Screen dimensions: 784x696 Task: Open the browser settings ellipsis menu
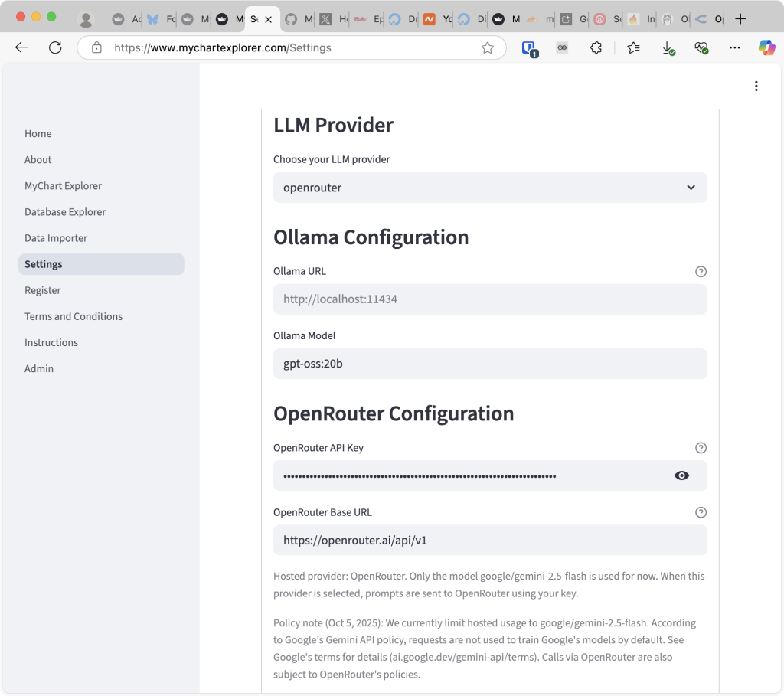[735, 47]
